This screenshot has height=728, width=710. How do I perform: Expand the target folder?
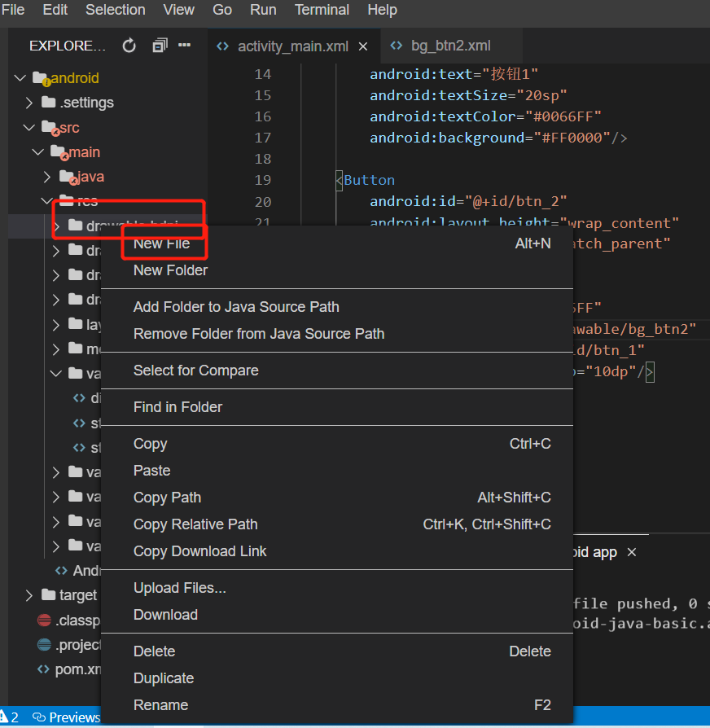[x=29, y=595]
